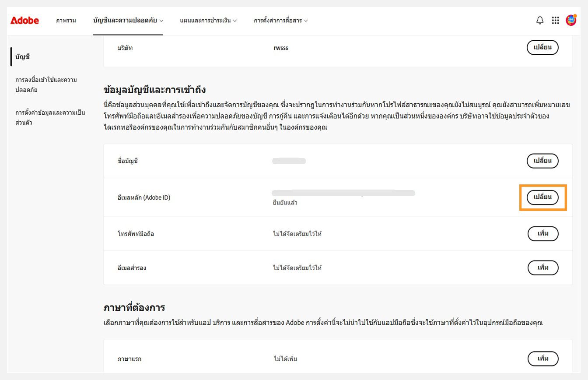Image resolution: width=588 pixels, height=380 pixels.
Task: Add a first language with เพิ่ม
Action: click(542, 359)
